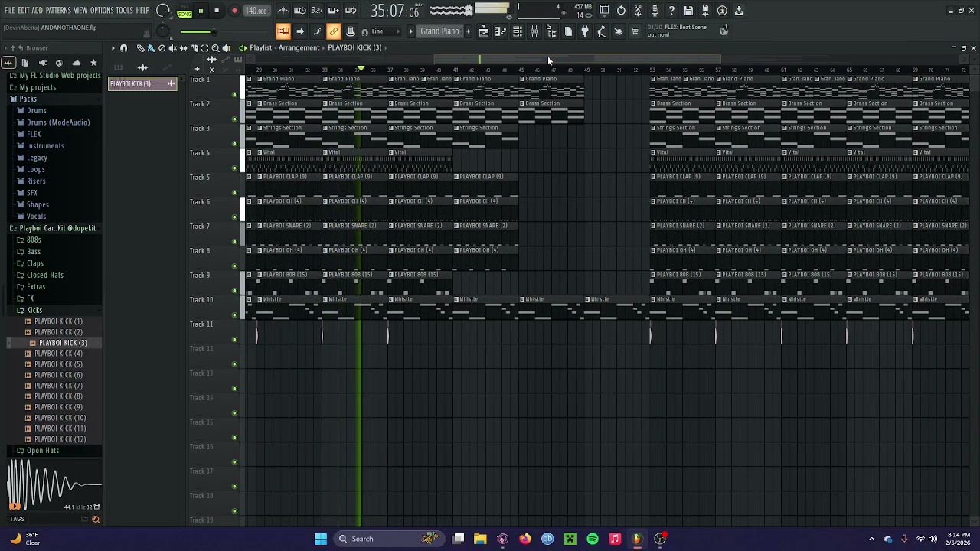Open the FILE menu
980x551 pixels.
(x=9, y=11)
